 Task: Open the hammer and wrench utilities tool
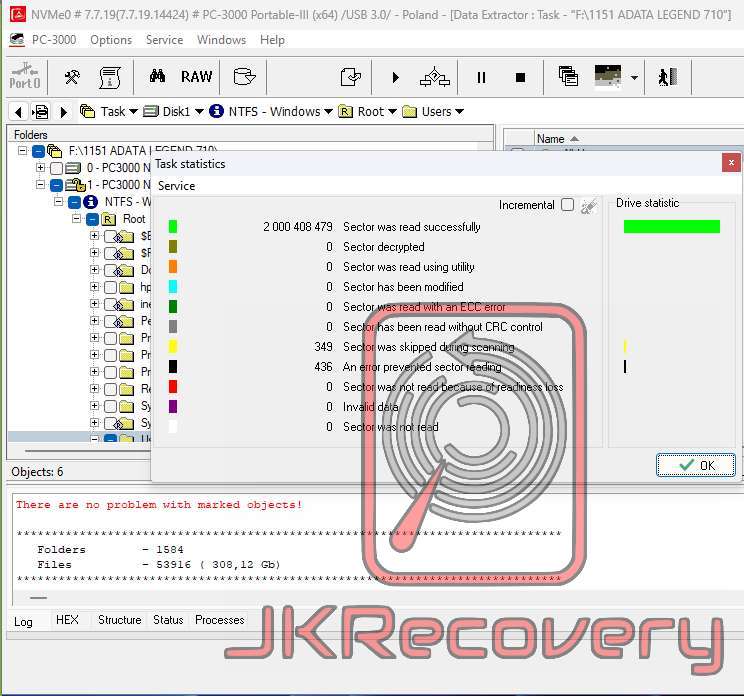pos(72,77)
